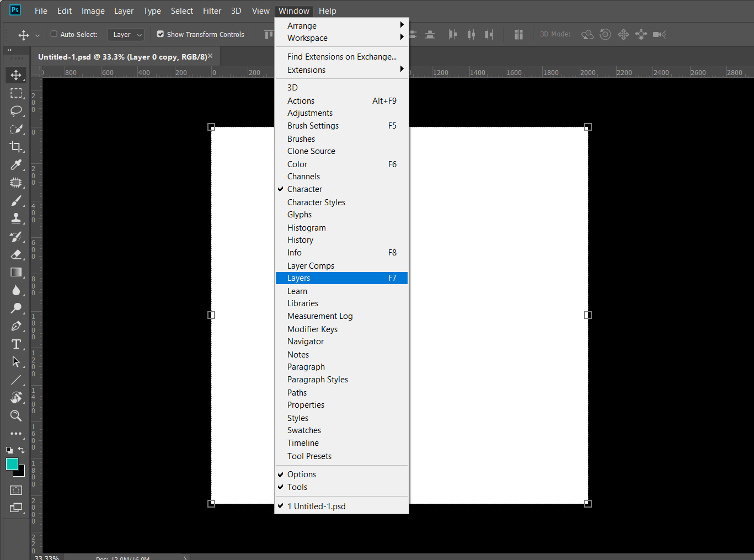
Task: Toggle Quick Mask mode
Action: tap(15, 490)
